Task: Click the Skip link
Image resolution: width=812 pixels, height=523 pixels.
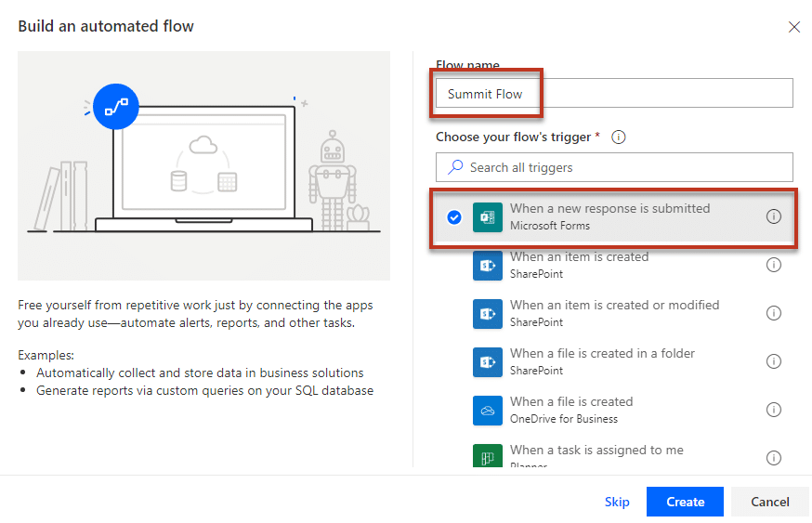Action: coord(617,502)
